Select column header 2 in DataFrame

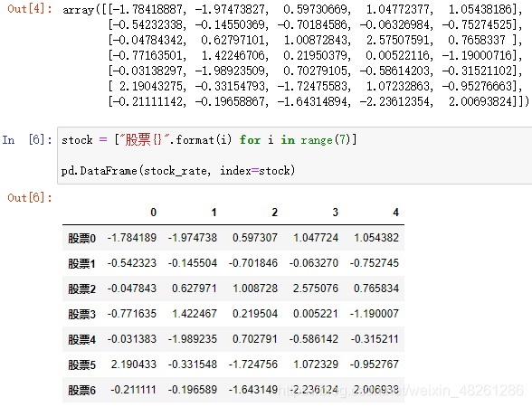point(274,213)
